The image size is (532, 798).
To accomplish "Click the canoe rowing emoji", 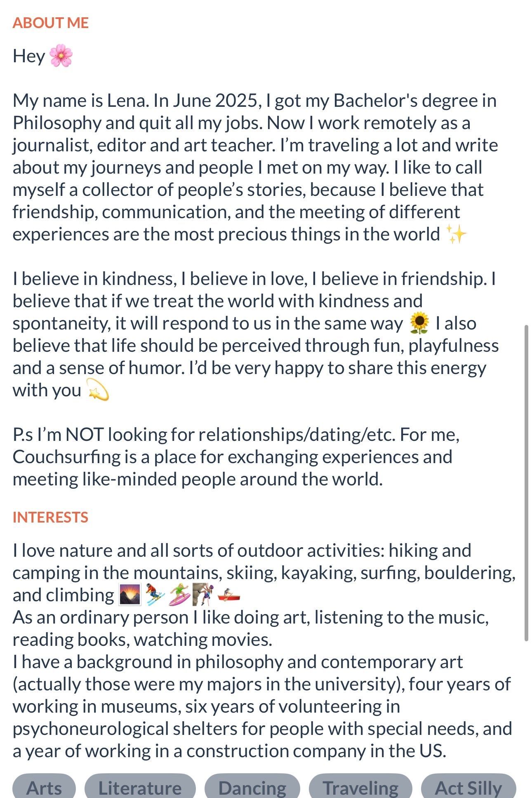I will (x=228, y=595).
